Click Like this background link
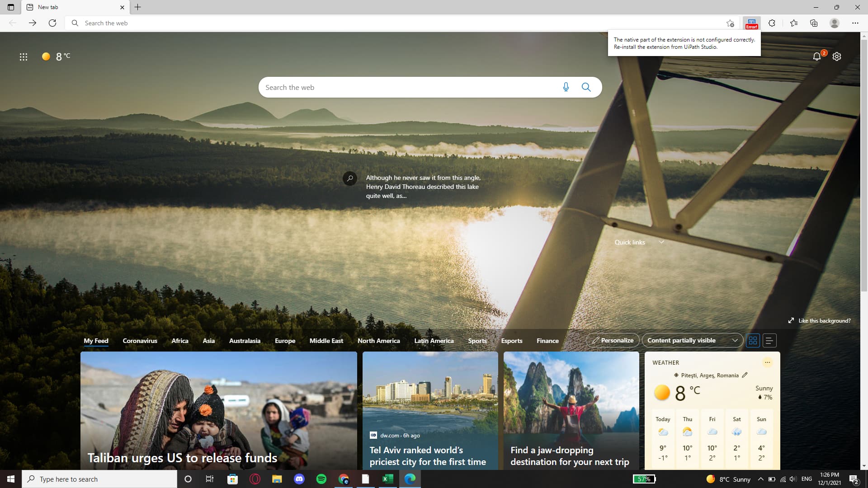The width and height of the screenshot is (868, 488). click(819, 321)
